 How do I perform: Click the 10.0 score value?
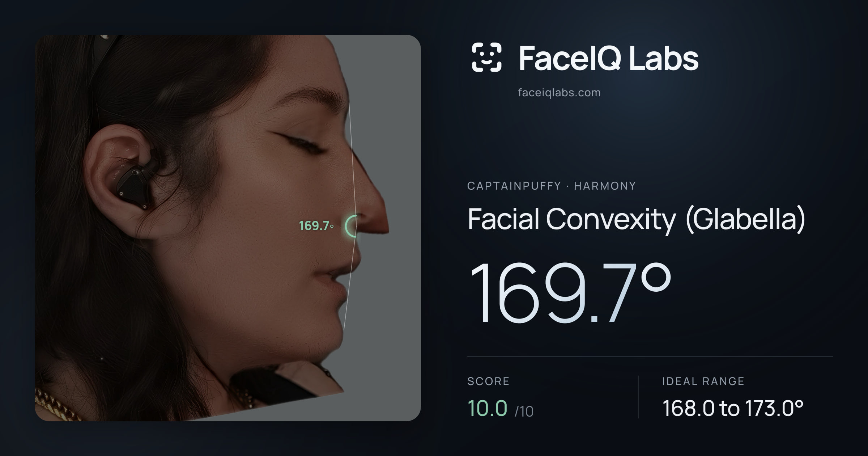coord(488,408)
